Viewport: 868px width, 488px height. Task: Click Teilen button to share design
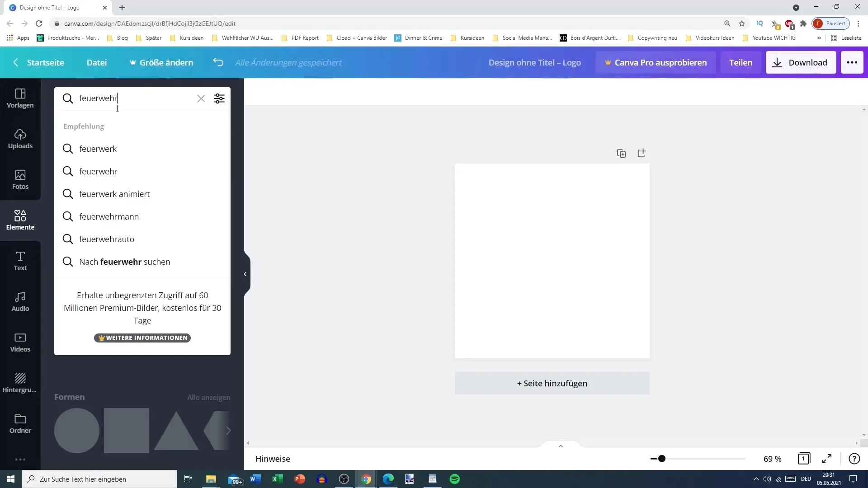pos(741,62)
